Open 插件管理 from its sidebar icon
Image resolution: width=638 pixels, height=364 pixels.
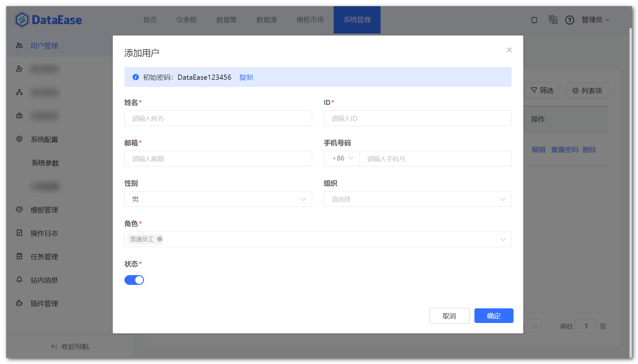(19, 303)
